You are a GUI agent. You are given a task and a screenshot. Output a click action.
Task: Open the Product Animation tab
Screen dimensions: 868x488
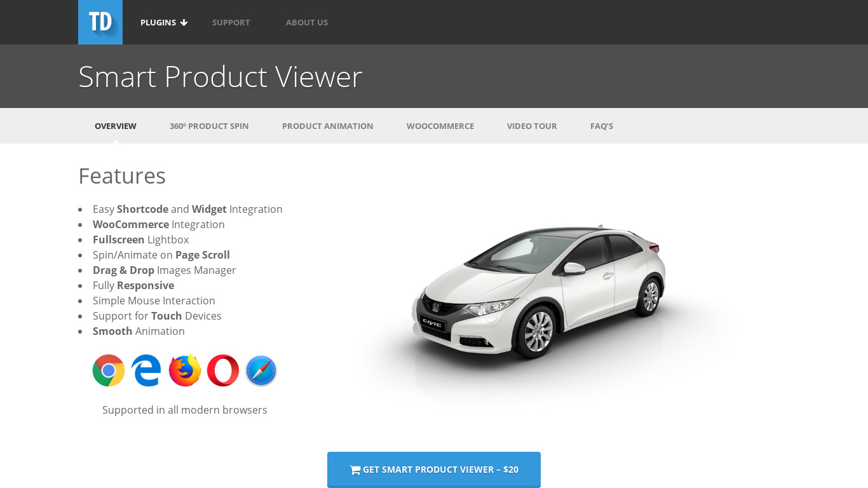[x=328, y=126]
